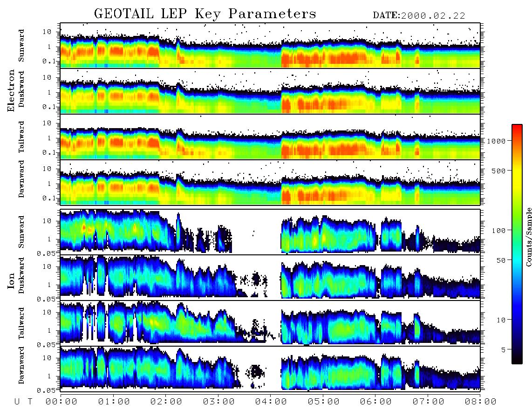Select the Electron "Tailward" panel label
Image resolution: width=532 pixels, height=410 pixels.
click(x=21, y=137)
